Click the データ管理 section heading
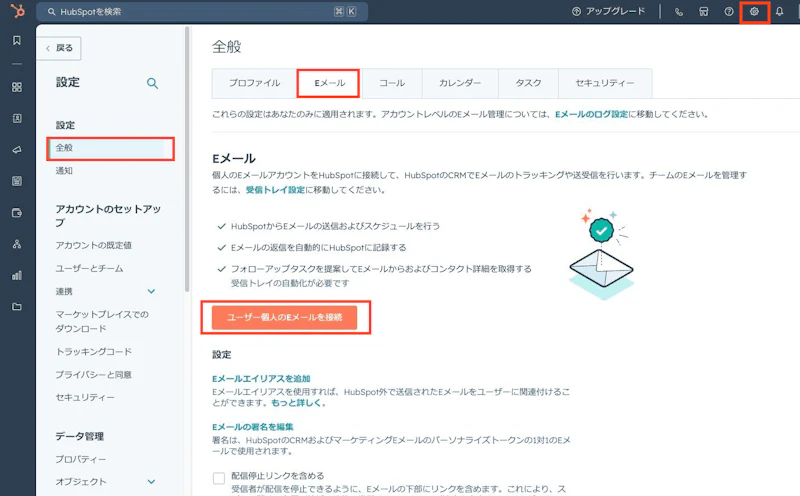Image resolution: width=800 pixels, height=496 pixels. [80, 436]
